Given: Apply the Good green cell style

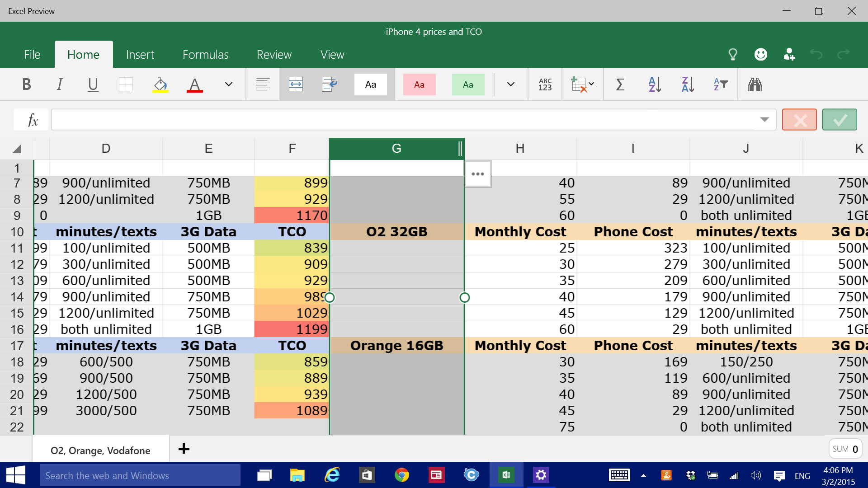Looking at the screenshot, I should pos(468,84).
